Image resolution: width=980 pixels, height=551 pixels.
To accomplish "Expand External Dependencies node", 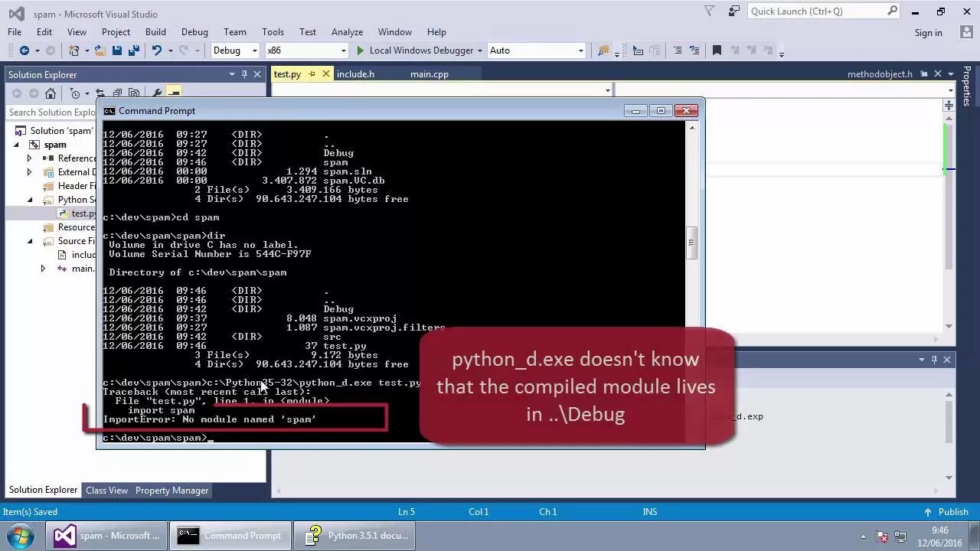I will point(30,172).
